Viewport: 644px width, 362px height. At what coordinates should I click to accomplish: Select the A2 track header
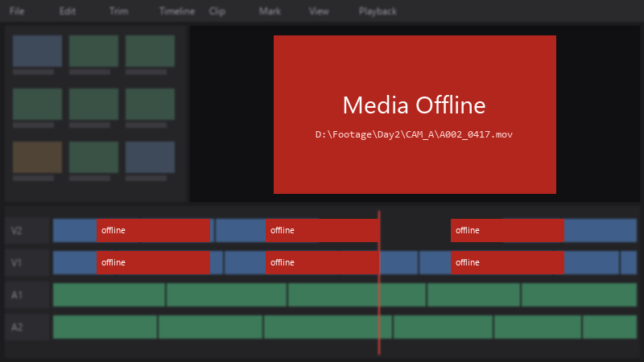point(27,327)
